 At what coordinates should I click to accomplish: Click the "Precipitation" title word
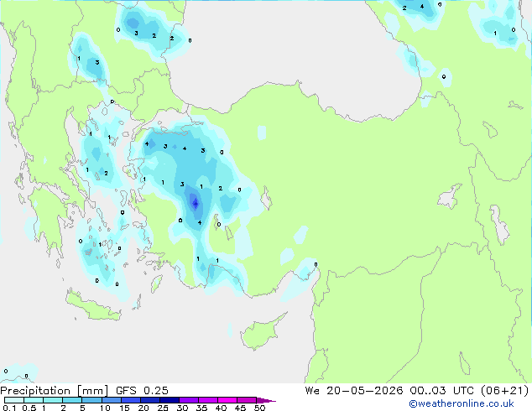pos(35,391)
